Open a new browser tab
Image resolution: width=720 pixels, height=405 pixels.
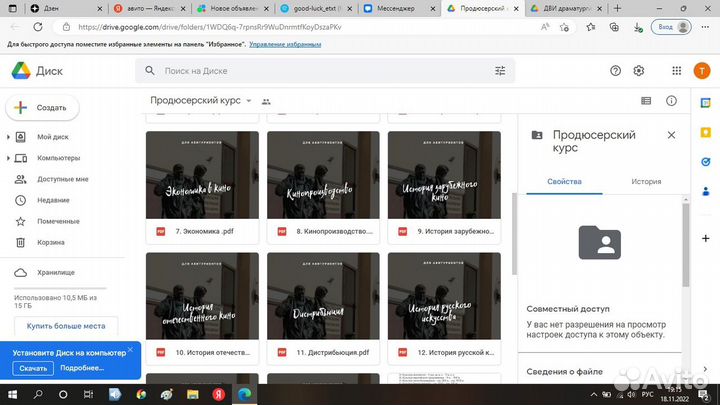coord(618,8)
